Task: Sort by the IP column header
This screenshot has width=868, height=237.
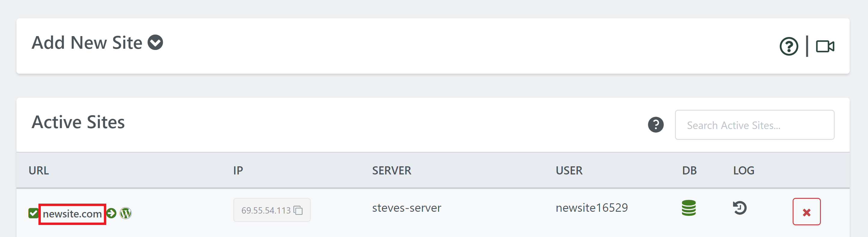Action: [x=238, y=171]
